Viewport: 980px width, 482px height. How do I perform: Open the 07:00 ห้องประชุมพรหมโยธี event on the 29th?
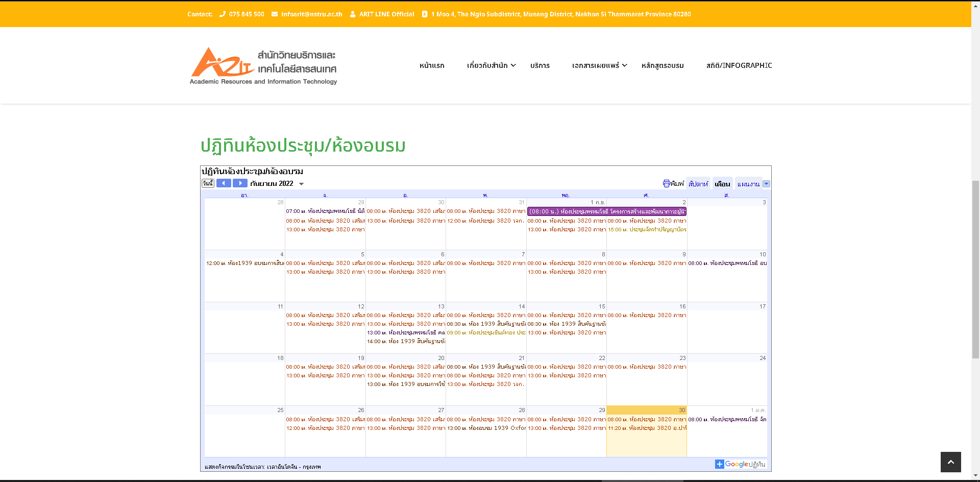click(x=325, y=211)
